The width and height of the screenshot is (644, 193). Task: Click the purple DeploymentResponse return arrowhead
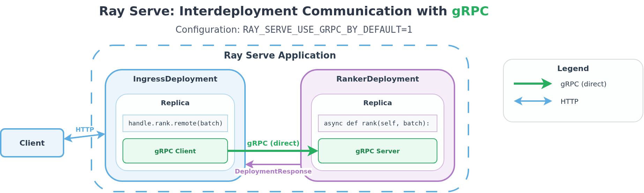[x=249, y=164]
